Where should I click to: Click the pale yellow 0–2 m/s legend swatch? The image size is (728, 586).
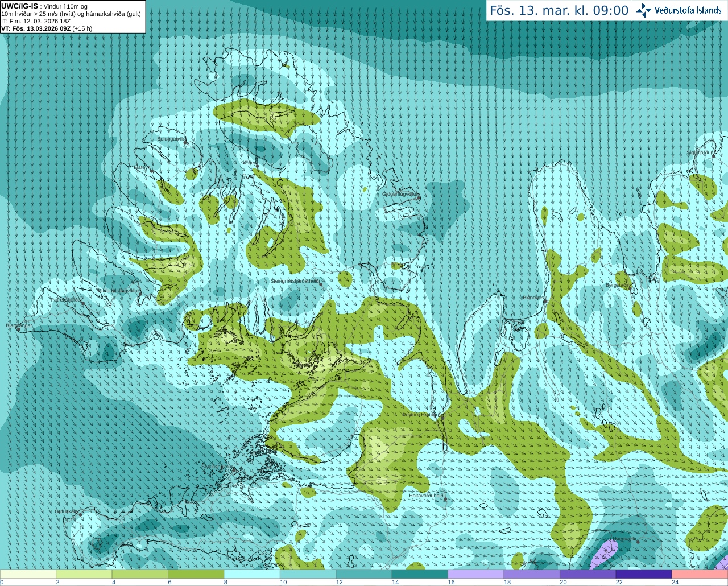(28, 574)
